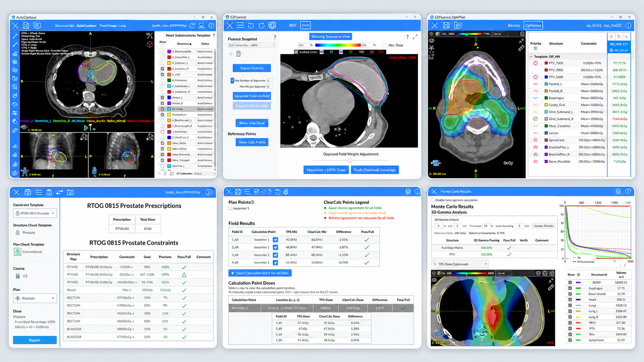644x362 pixels.
Task: Click the AutoContour info icon
Action: click(211, 26)
